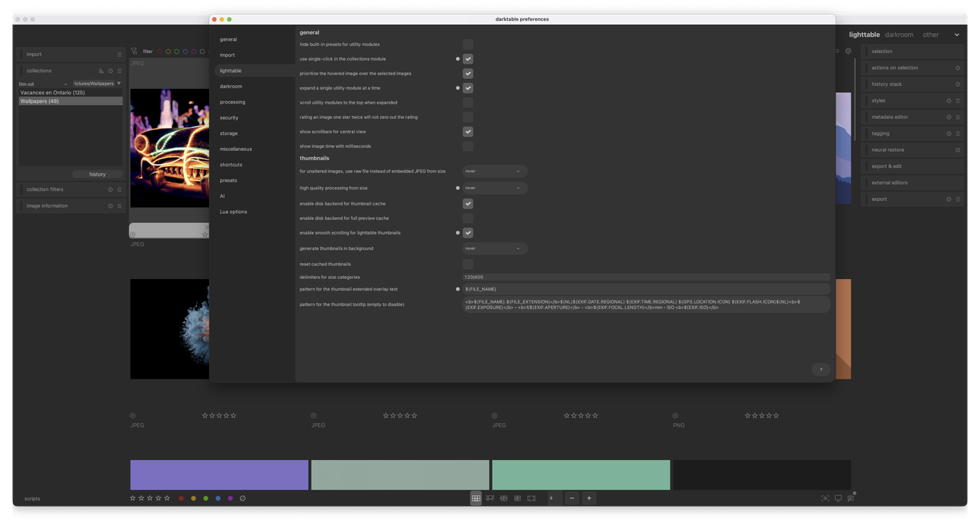Click the minus thumbnail zoom button
This screenshot has width=980, height=522.
coord(572,498)
